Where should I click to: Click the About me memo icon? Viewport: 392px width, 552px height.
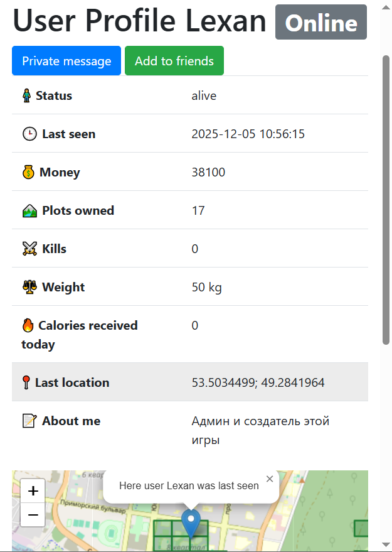(x=29, y=421)
